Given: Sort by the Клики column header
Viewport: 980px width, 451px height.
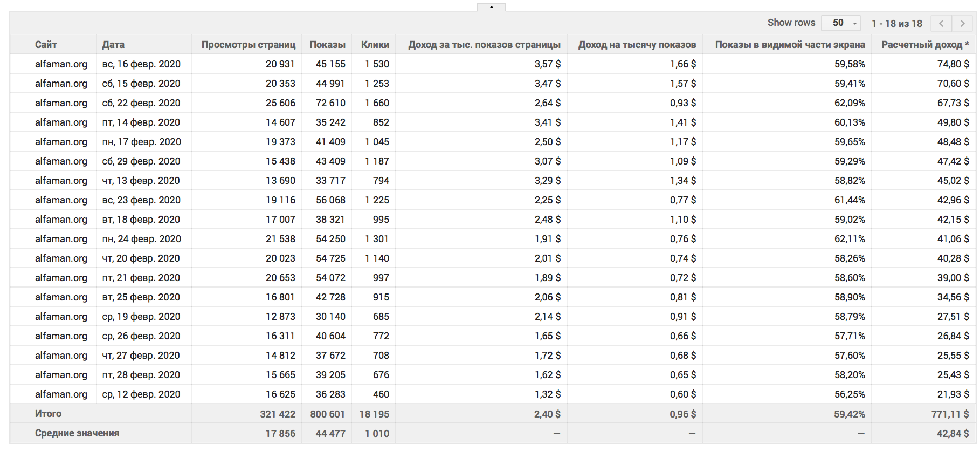Looking at the screenshot, I should [x=375, y=45].
